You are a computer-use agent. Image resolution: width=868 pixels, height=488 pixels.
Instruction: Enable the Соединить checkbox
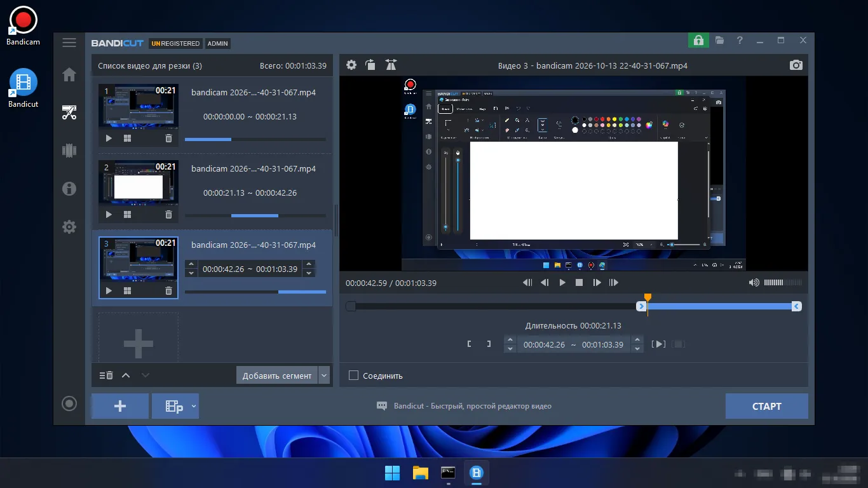[x=353, y=376]
